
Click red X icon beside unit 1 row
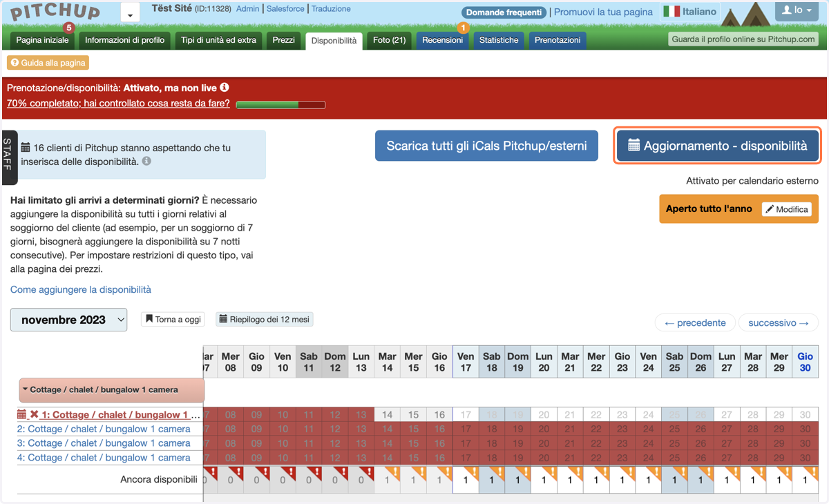[34, 415]
